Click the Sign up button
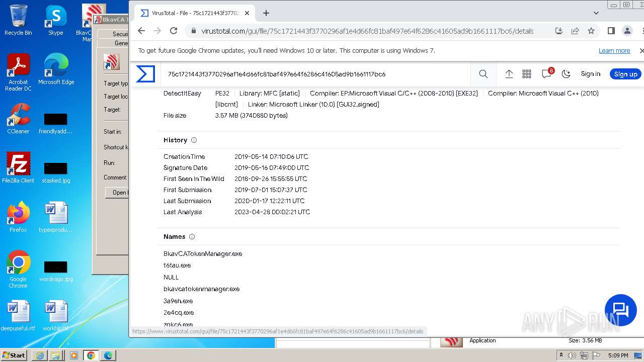Viewport: 644px width, 362px height. click(625, 74)
